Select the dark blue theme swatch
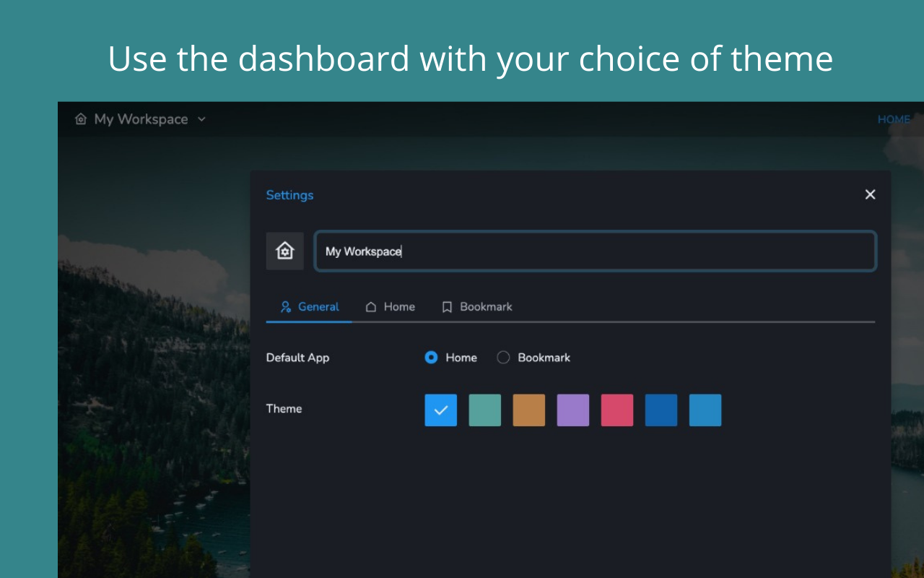 pos(661,410)
